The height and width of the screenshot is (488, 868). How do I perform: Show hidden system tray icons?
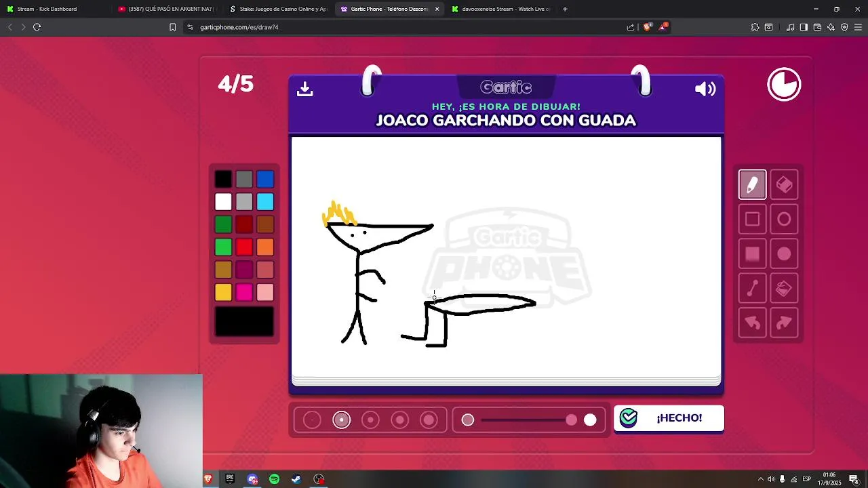[x=760, y=479]
